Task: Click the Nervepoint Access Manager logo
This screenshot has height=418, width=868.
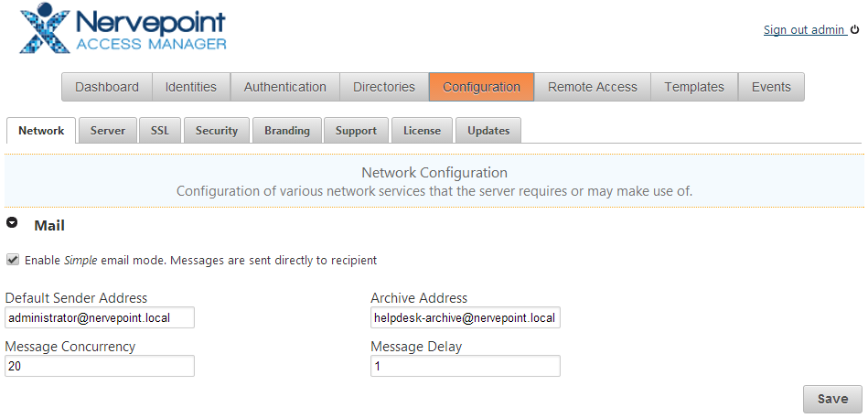Action: 123,30
